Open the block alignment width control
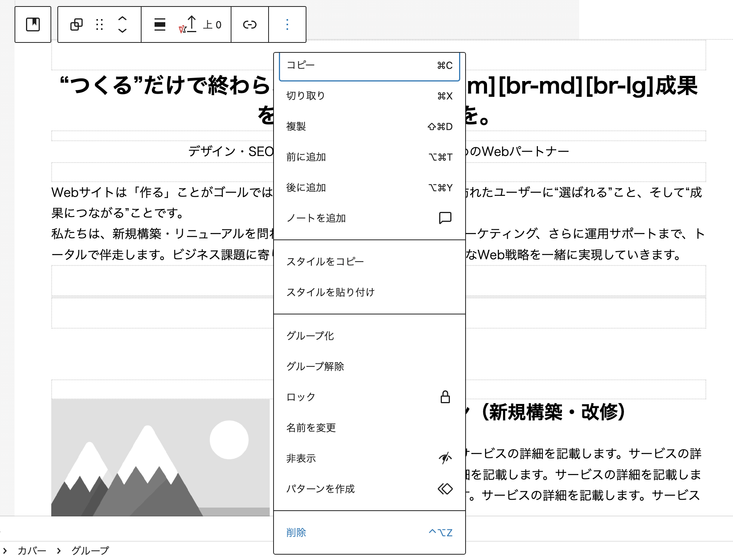The width and height of the screenshot is (733, 560). pyautogui.click(x=160, y=24)
